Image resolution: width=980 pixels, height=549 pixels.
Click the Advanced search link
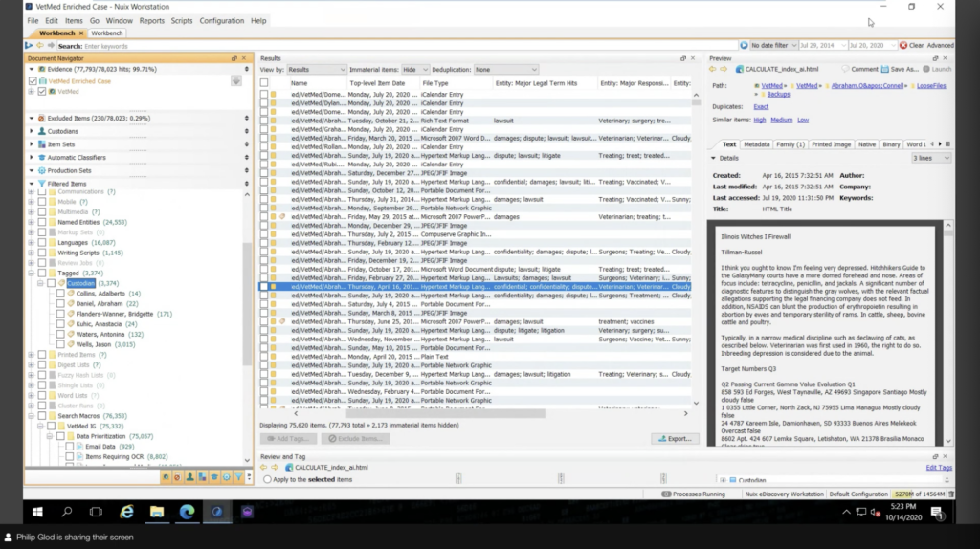tap(940, 46)
